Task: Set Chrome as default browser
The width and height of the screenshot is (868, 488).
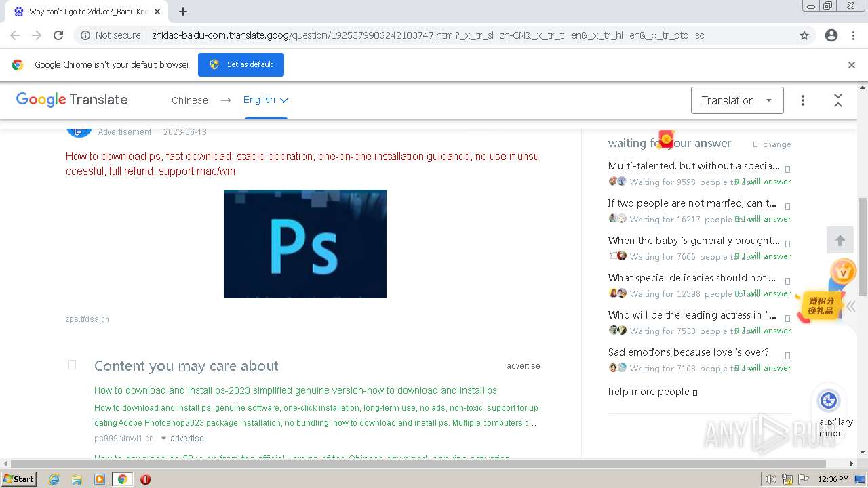Action: point(241,64)
